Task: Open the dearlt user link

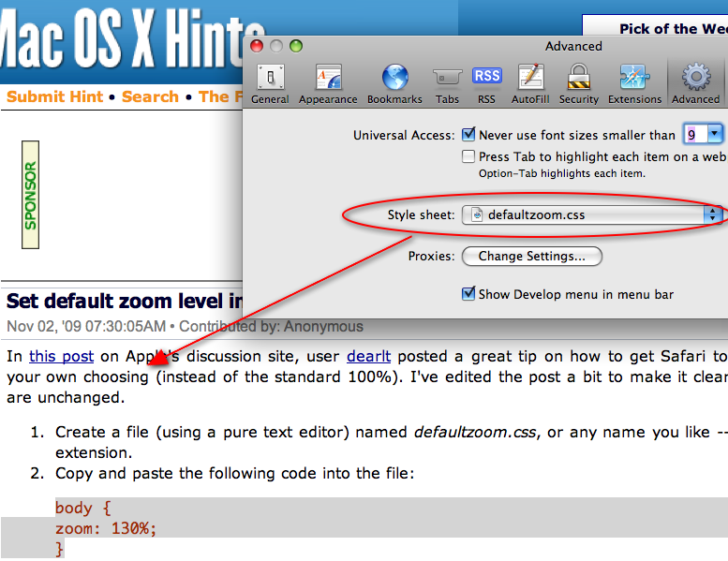Action: pos(368,357)
